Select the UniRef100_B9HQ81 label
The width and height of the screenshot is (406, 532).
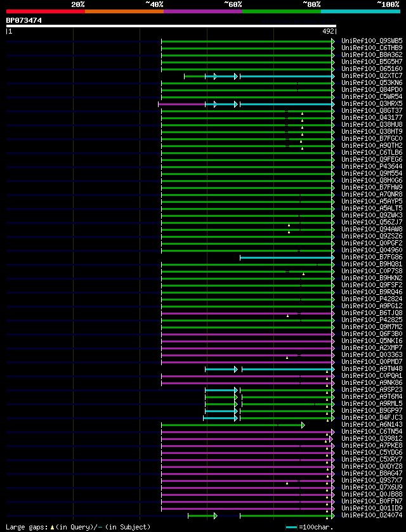(372, 264)
